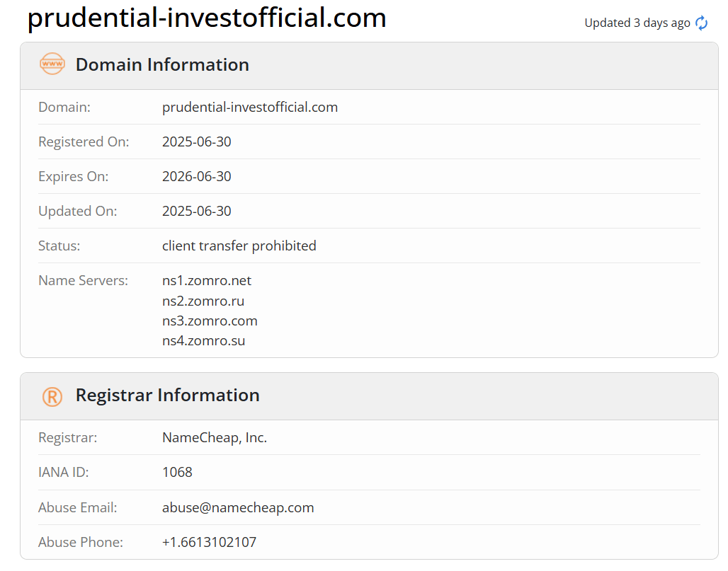Select the domain value prudential-investofficial.com
This screenshot has height=571, width=728.
250,107
